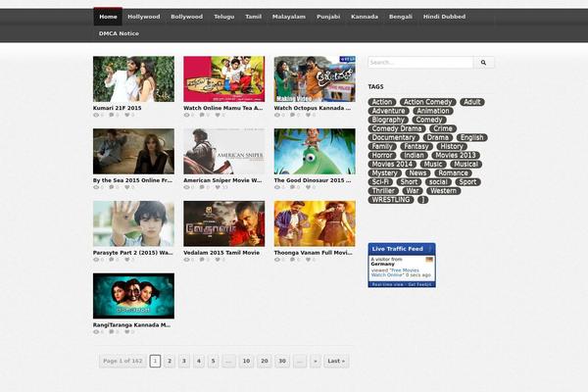Open Watch Online Mamu Tea title link
The height and width of the screenshot is (392, 588).
tap(223, 108)
